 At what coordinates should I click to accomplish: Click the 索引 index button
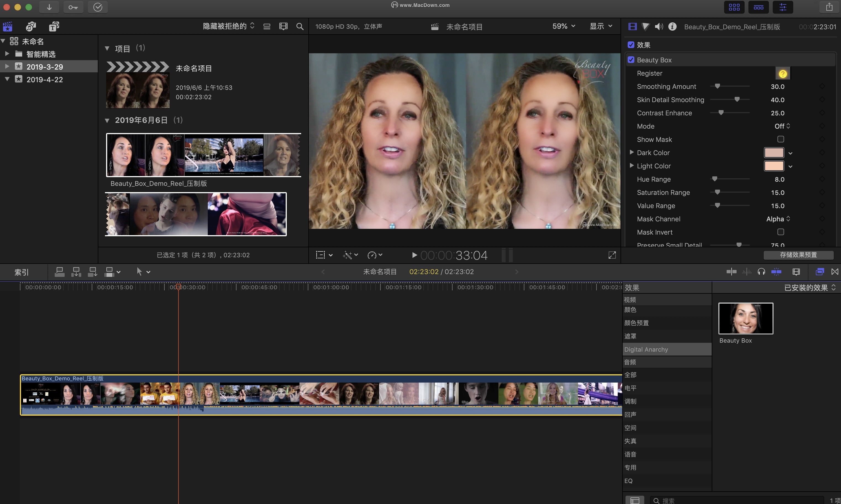point(22,272)
